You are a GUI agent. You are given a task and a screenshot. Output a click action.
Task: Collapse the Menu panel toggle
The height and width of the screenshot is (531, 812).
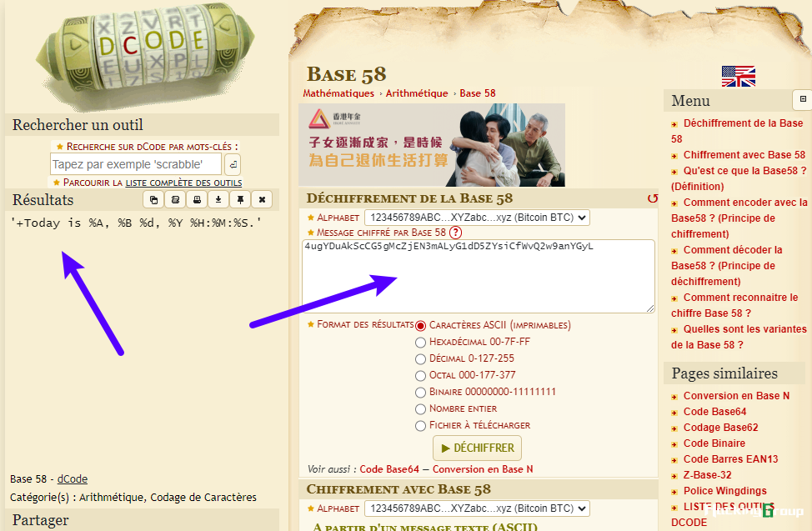click(803, 99)
